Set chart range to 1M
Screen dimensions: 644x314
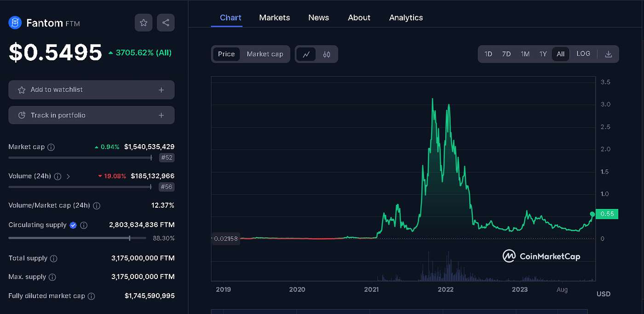(525, 54)
